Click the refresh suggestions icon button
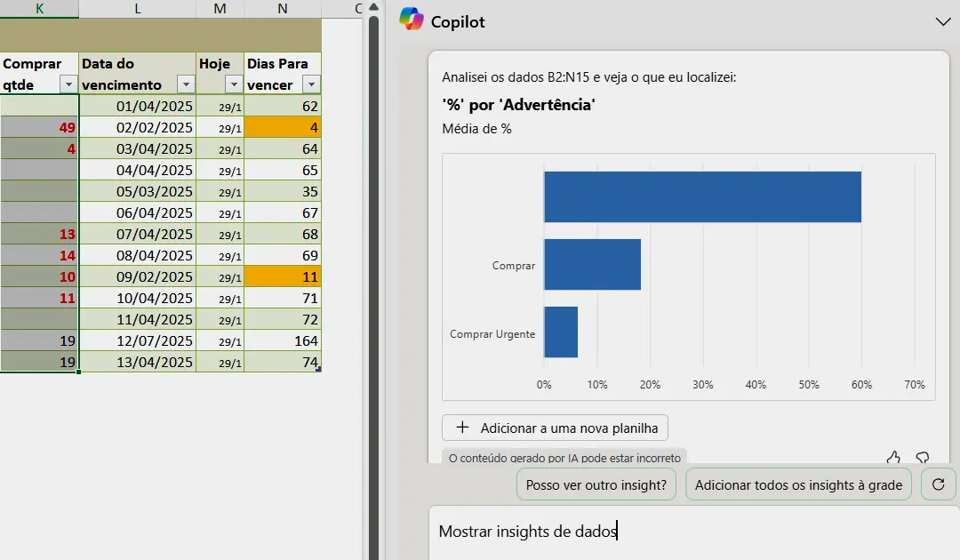Viewport: 960px width, 560px height. pos(938,484)
